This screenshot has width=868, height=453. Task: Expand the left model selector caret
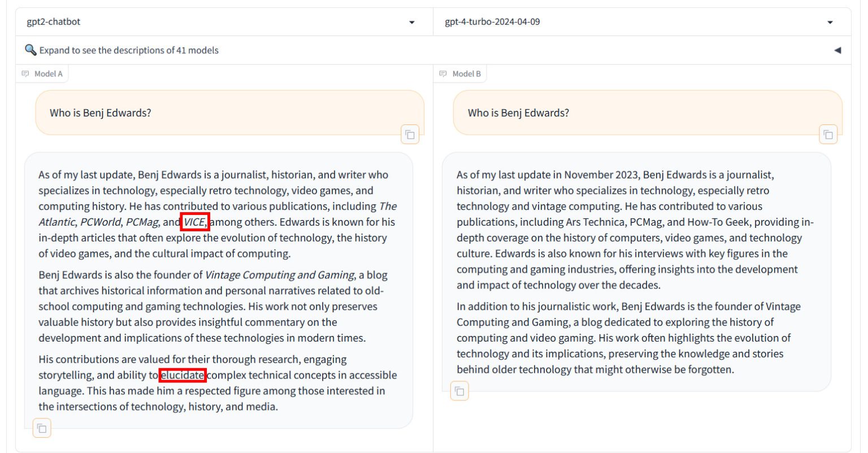[413, 21]
